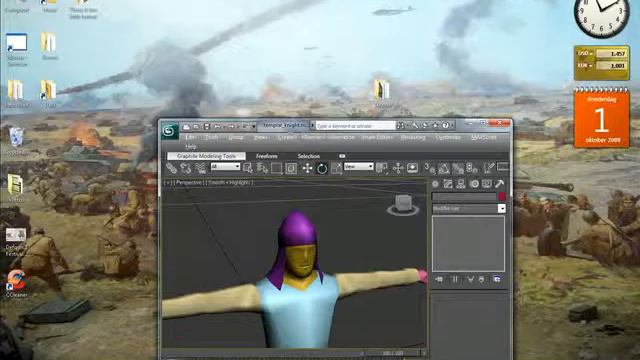The width and height of the screenshot is (640, 360).
Task: Click the arrow left of the search box
Action: pos(312,125)
